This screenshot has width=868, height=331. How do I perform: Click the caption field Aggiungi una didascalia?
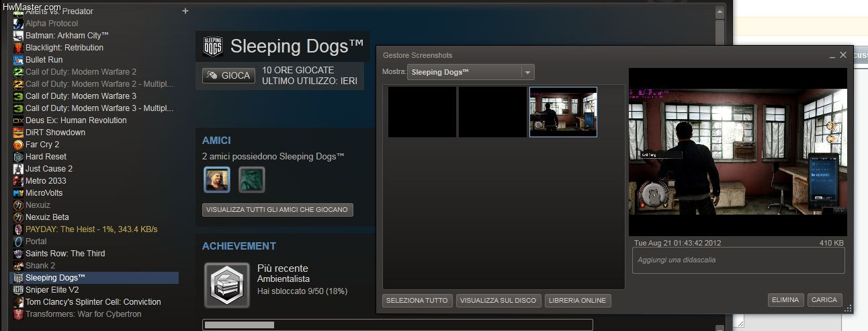(x=739, y=260)
